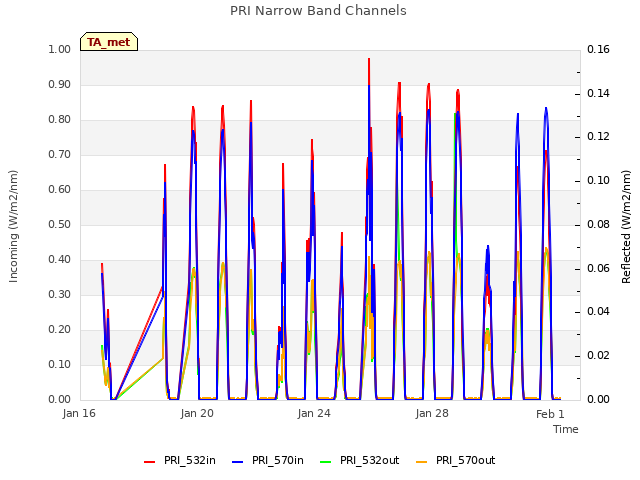Click the 0.02 right axis tick label
Image resolution: width=640 pixels, height=480 pixels.
(x=598, y=356)
